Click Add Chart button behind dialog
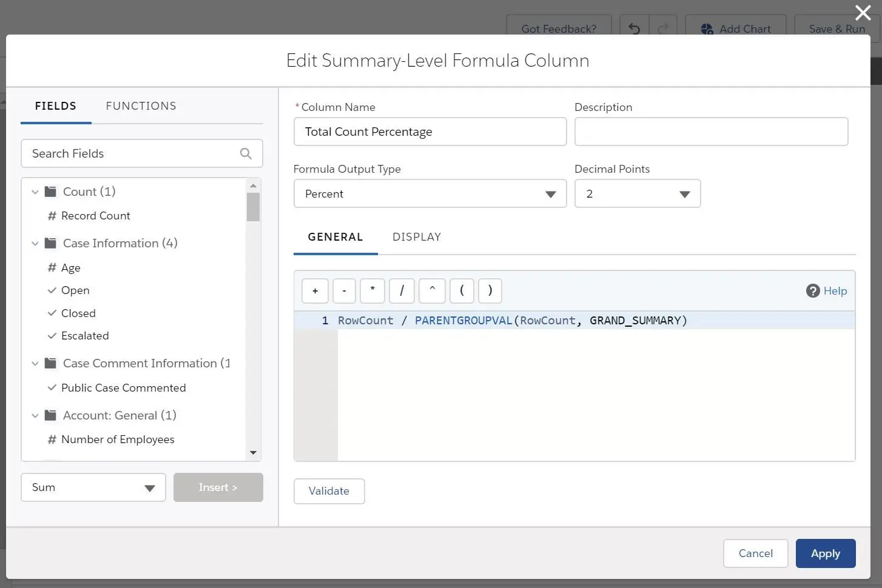 point(736,28)
